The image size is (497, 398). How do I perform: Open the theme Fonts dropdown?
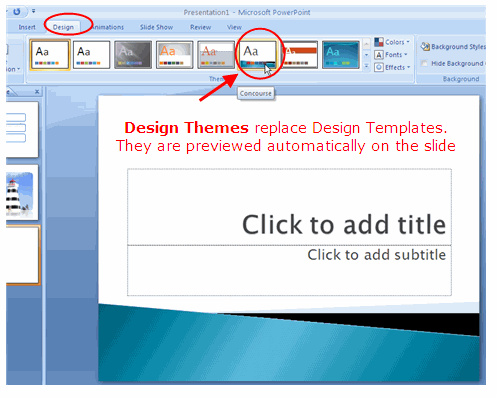[391, 55]
